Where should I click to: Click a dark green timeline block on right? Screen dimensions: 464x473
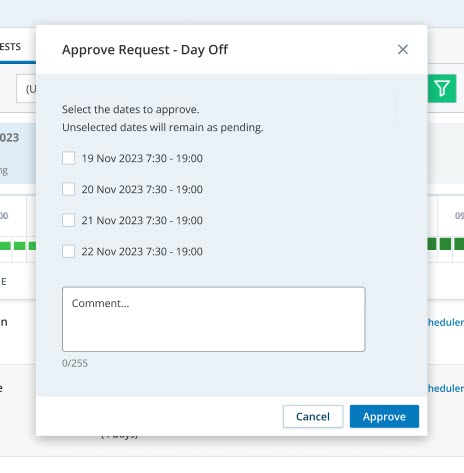(445, 244)
